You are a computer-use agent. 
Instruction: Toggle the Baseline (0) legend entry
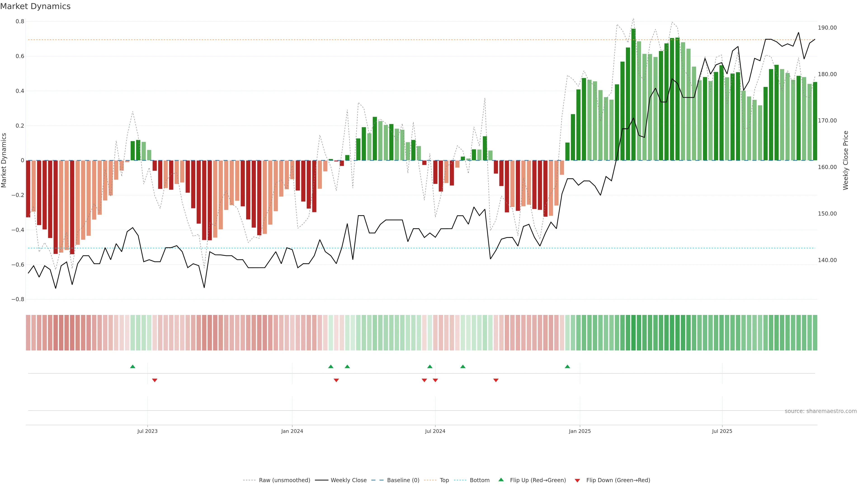pyautogui.click(x=403, y=480)
